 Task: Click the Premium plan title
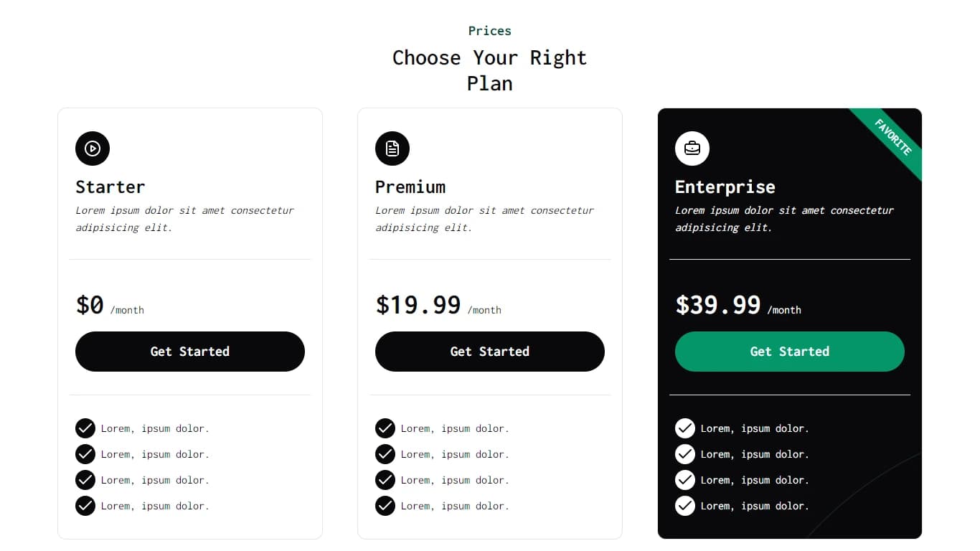coord(410,187)
